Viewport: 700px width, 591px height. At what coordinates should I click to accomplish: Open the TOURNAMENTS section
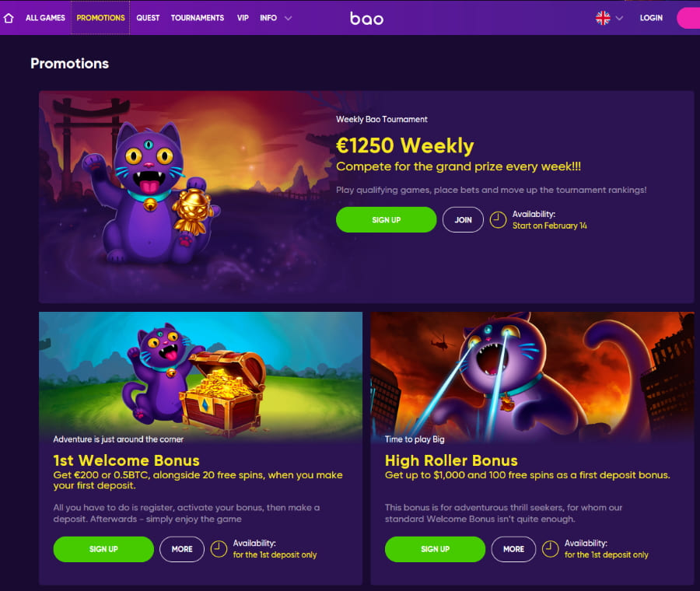click(x=198, y=18)
